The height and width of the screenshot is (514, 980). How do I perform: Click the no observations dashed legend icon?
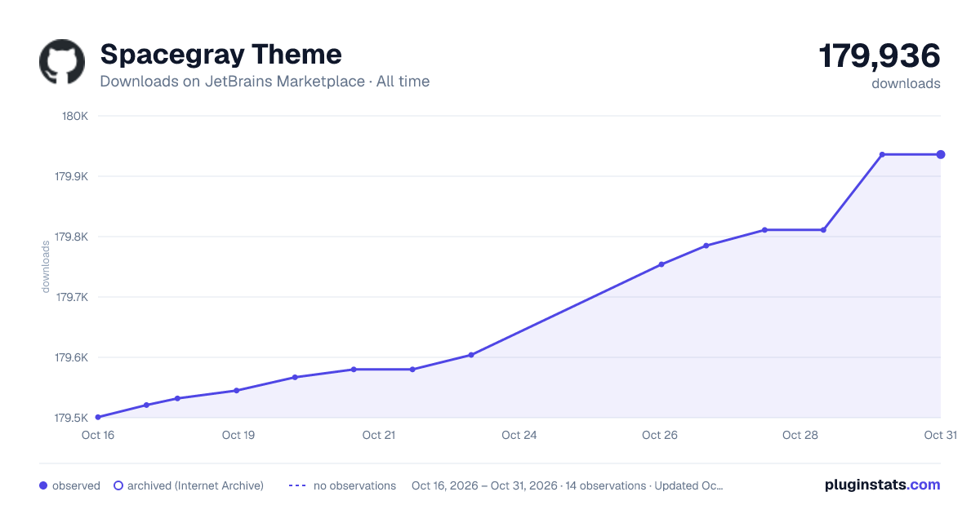click(297, 485)
